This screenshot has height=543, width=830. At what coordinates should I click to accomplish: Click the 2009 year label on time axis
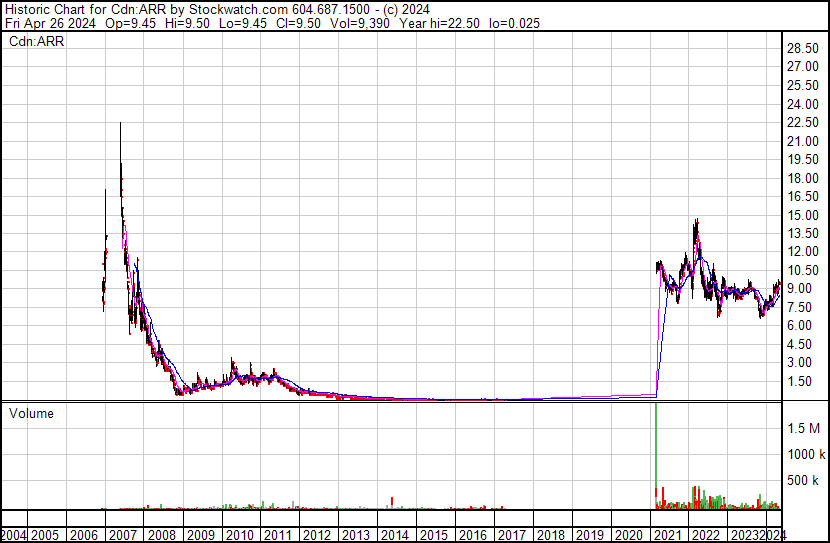coord(201,535)
